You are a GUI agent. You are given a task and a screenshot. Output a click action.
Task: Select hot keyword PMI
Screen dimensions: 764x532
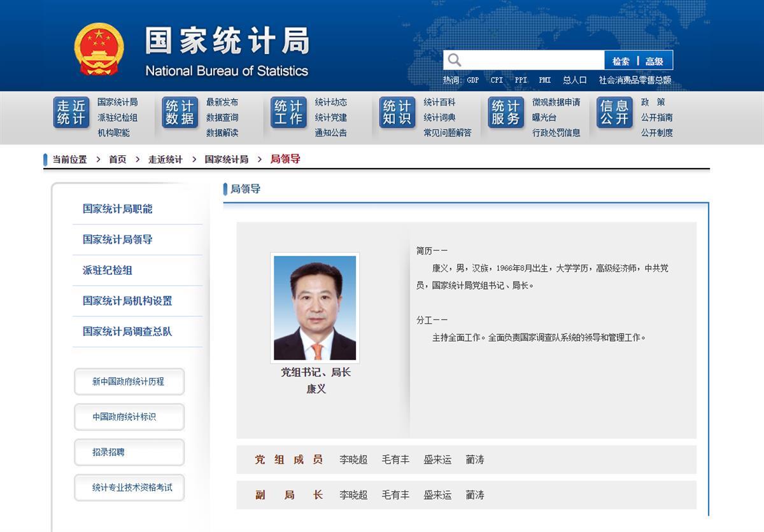click(x=545, y=80)
